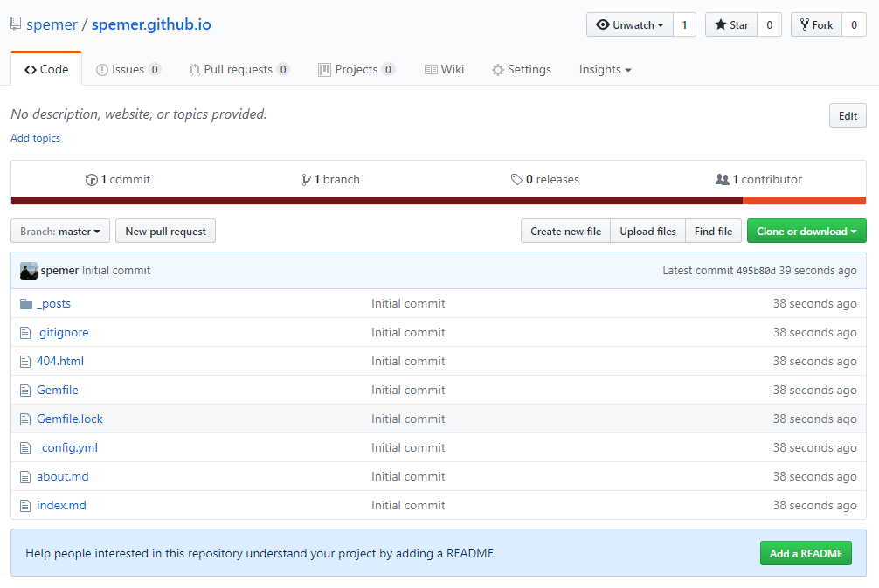This screenshot has width=879, height=588.
Task: Open the Gemfile.lock file link
Action: (70, 419)
